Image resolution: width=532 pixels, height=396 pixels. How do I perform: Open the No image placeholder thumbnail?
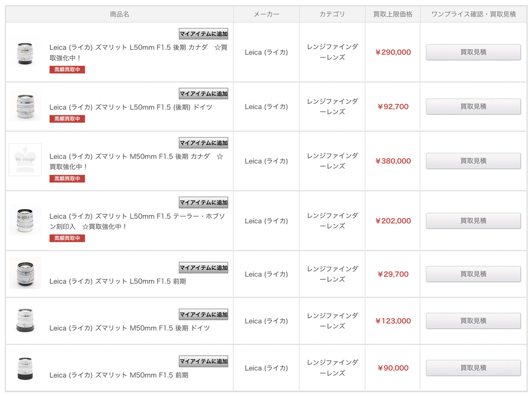[x=25, y=160]
